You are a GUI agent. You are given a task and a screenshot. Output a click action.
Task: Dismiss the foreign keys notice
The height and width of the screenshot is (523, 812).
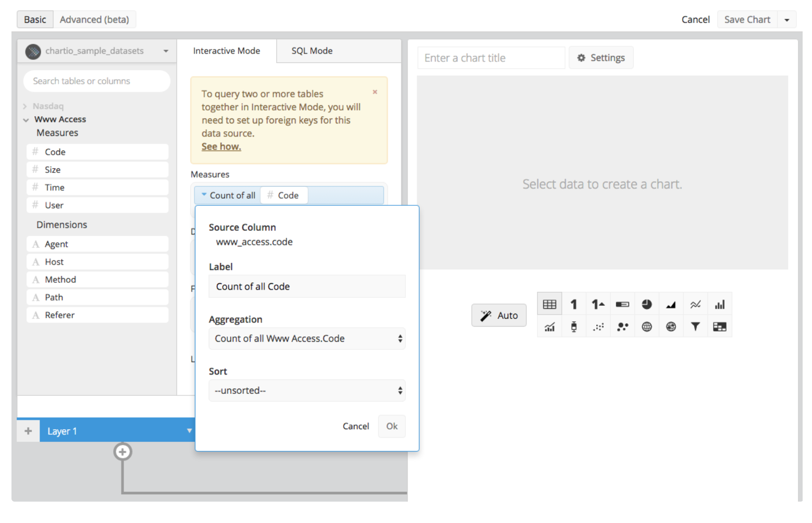pos(375,92)
